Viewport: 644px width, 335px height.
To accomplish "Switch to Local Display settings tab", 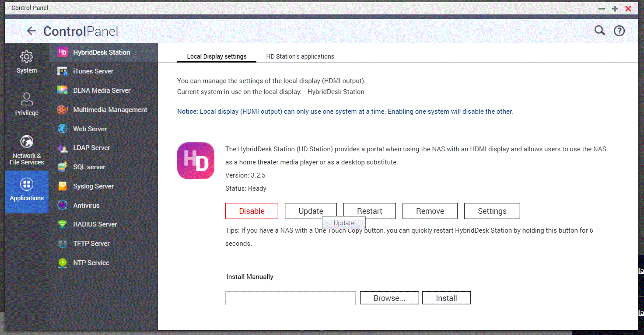I will [x=217, y=56].
